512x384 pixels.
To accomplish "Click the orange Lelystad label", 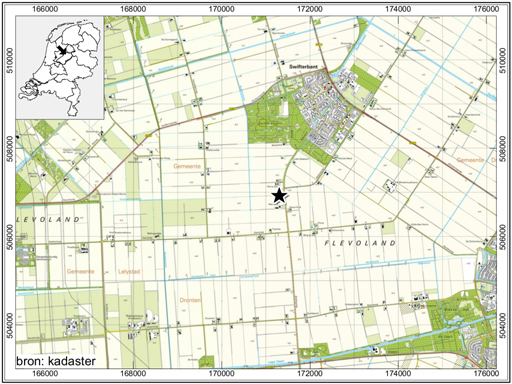I will click(129, 272).
